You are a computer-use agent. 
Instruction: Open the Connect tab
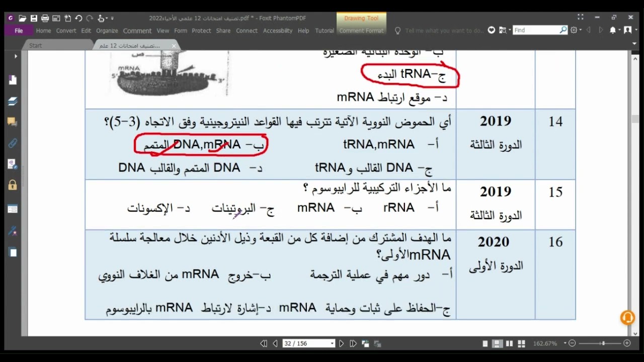click(x=247, y=31)
